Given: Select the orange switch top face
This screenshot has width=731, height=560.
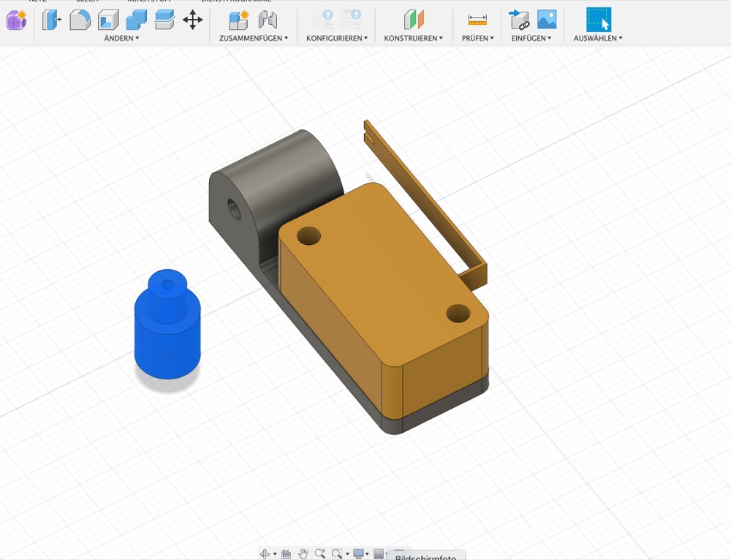Looking at the screenshot, I should [x=385, y=275].
